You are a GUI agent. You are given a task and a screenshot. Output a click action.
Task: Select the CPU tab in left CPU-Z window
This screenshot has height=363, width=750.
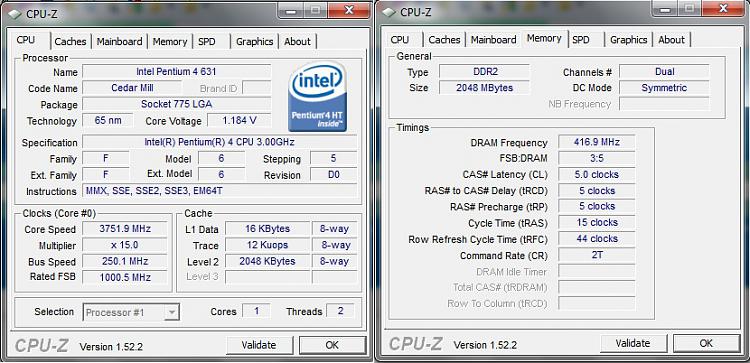(26, 40)
